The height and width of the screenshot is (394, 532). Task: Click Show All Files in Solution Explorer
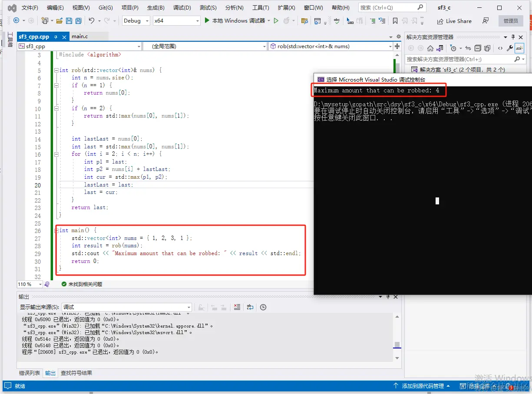(487, 48)
